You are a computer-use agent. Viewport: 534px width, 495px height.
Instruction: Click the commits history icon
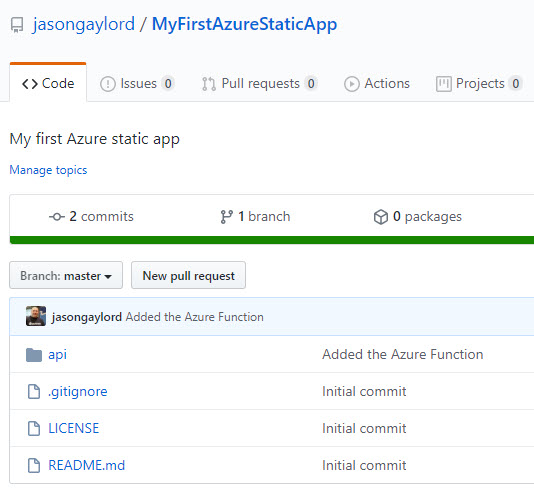[x=57, y=217]
